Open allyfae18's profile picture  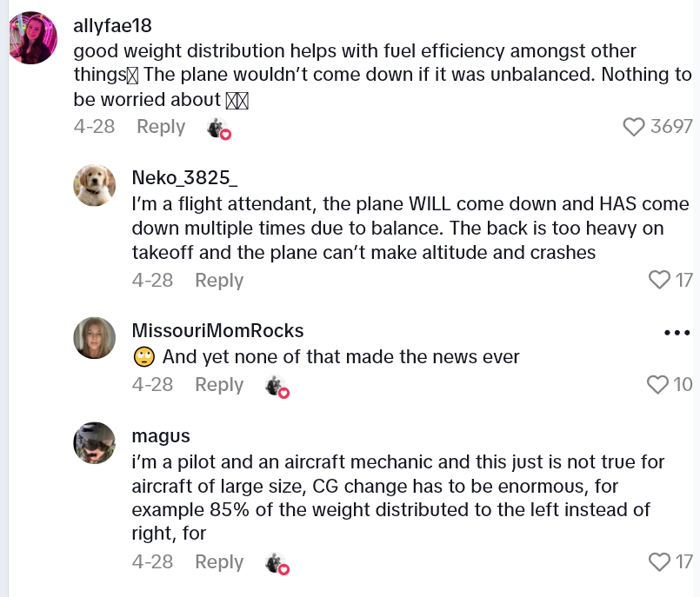click(33, 38)
